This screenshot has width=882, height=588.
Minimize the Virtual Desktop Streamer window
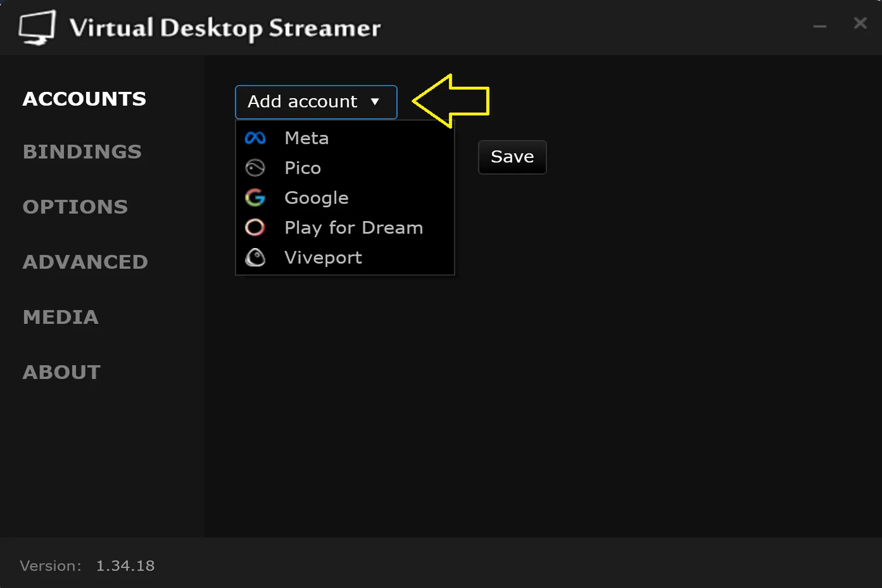(x=820, y=26)
